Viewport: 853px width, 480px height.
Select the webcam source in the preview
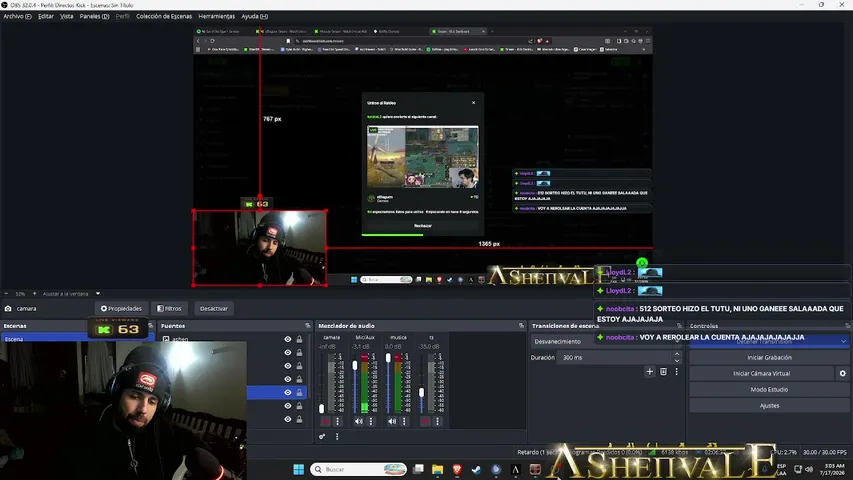(x=260, y=248)
